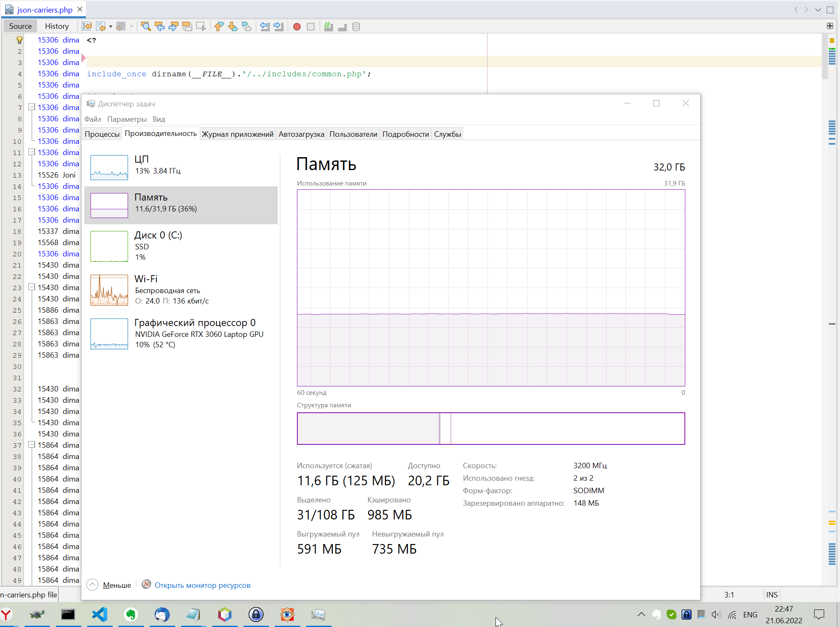Click the Stop Macro Recording square icon
This screenshot has width=840, height=627.
(x=311, y=27)
